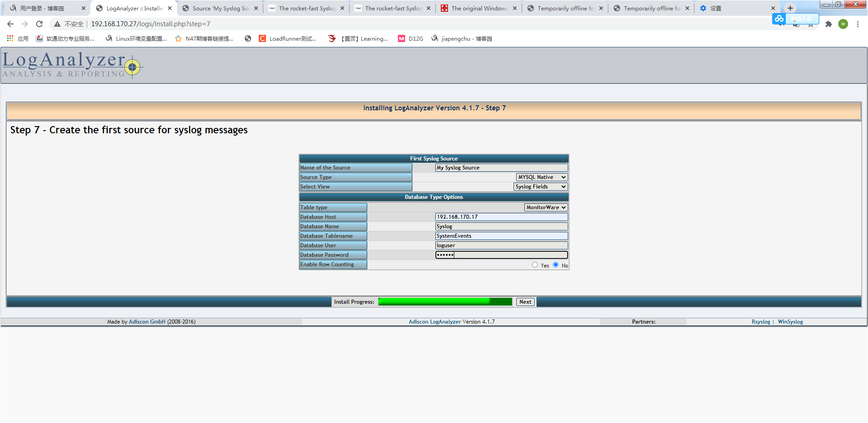Open the 软通动力专业服务 bookmark
This screenshot has height=423, width=868.
pyautogui.click(x=65, y=39)
